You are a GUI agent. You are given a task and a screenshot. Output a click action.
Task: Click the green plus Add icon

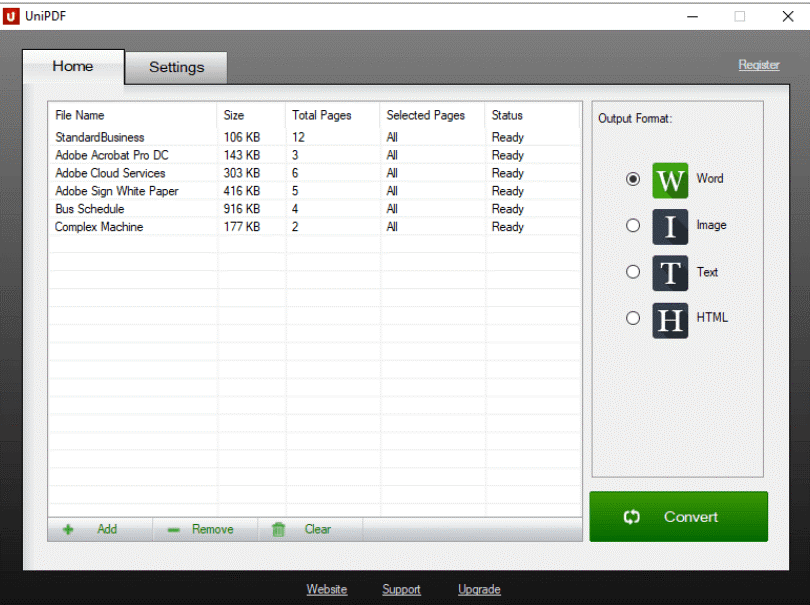[x=68, y=530]
